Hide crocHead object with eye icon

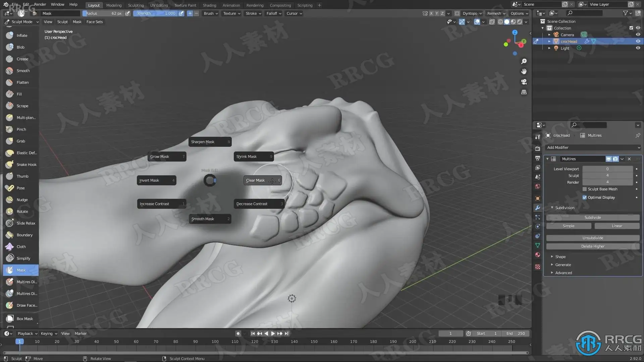tap(638, 41)
